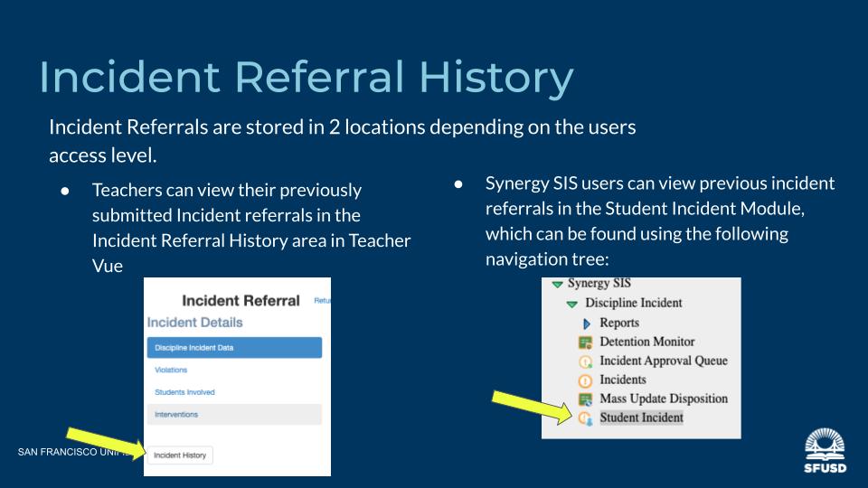Expand the Reports tree node
The image size is (868, 488).
click(586, 324)
